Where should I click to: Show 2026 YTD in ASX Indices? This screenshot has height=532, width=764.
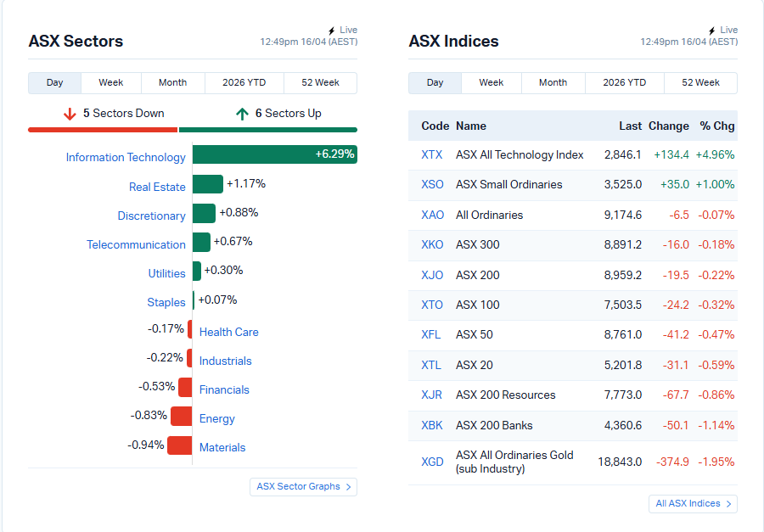(x=624, y=83)
